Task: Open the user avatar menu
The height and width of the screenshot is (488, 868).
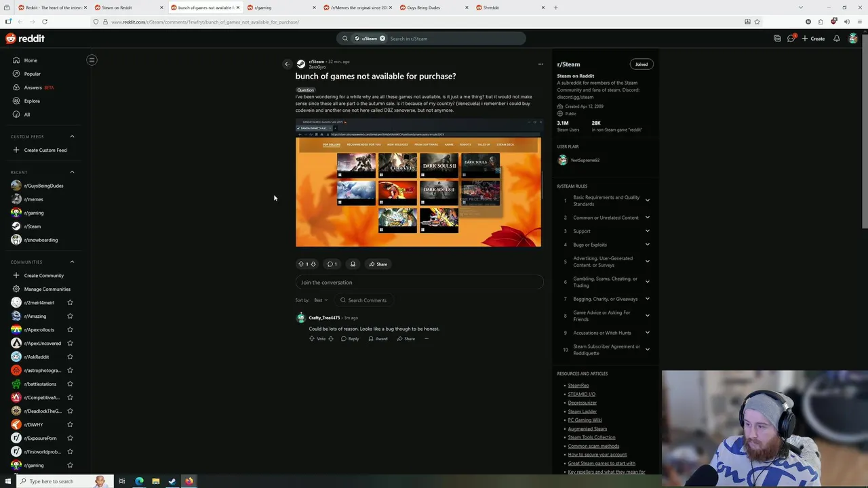Action: pyautogui.click(x=853, y=39)
